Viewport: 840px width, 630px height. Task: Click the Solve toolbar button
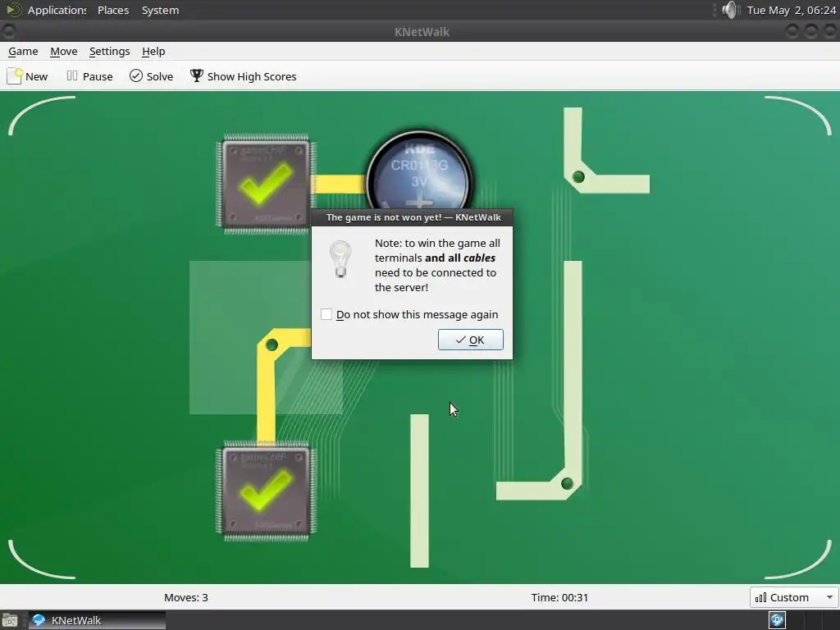pyautogui.click(x=151, y=76)
